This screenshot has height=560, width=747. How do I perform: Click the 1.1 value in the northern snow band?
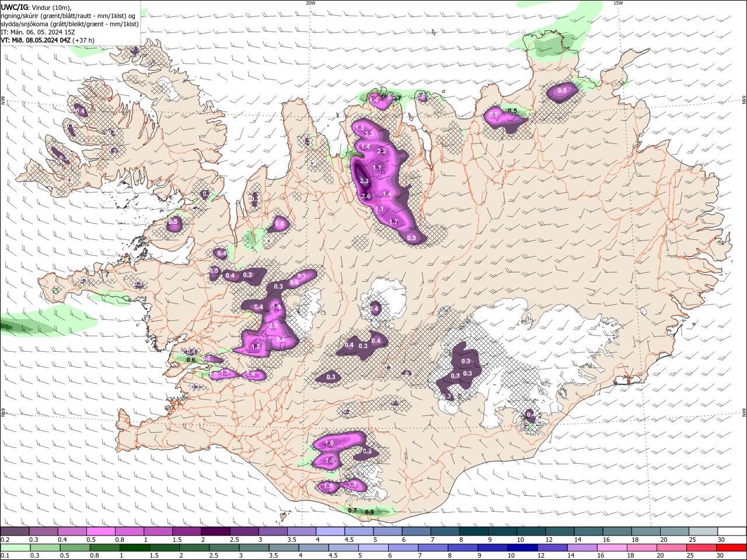(x=379, y=209)
